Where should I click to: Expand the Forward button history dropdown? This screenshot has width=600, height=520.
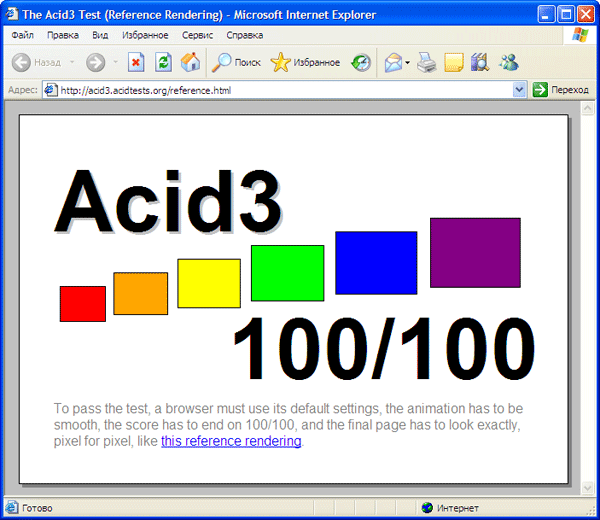click(x=115, y=62)
